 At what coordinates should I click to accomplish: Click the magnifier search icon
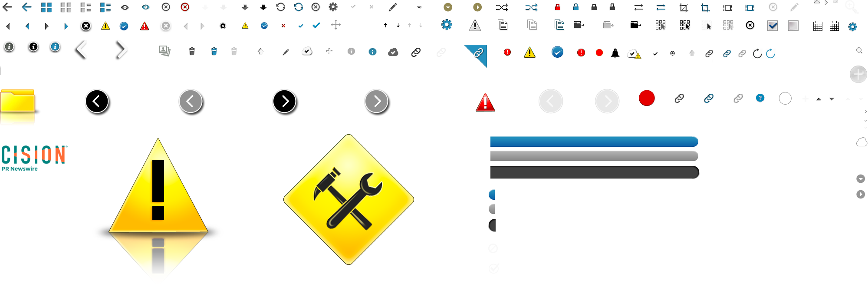[859, 51]
